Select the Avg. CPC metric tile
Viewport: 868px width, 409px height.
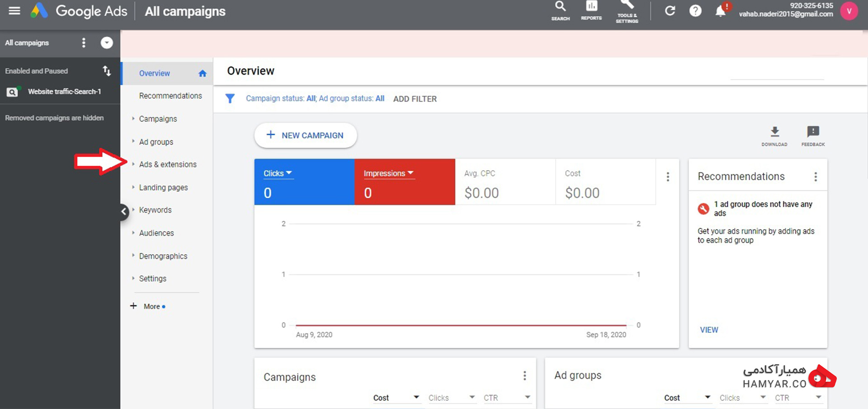505,182
